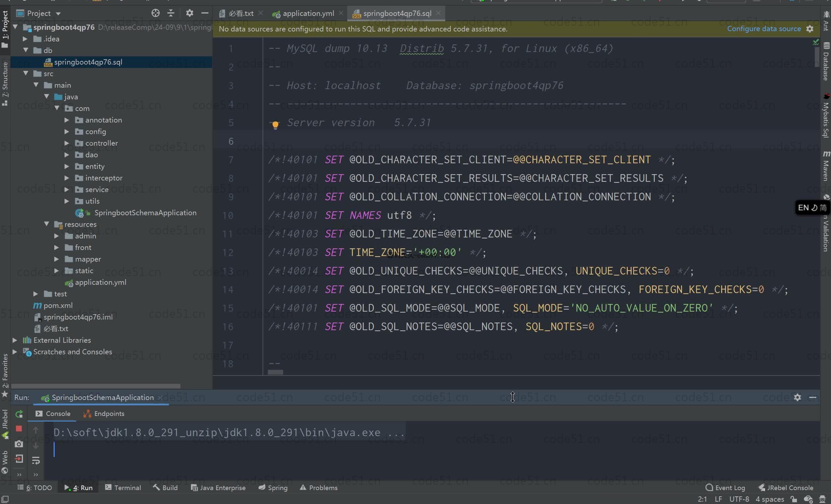
Task: Open Favorites tool window on left sidebar
Action: 5,375
